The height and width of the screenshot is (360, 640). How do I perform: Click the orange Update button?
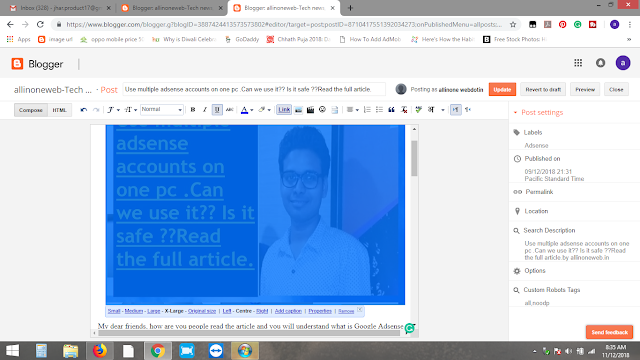[502, 89]
